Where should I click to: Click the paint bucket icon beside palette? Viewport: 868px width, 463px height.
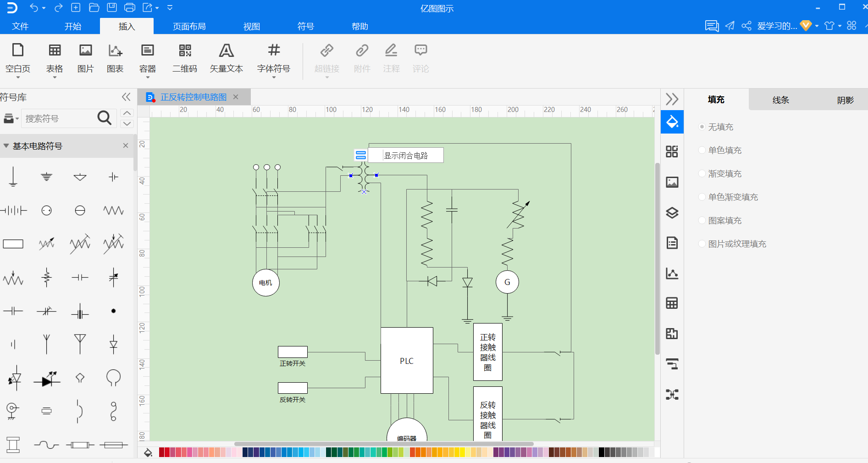(148, 453)
